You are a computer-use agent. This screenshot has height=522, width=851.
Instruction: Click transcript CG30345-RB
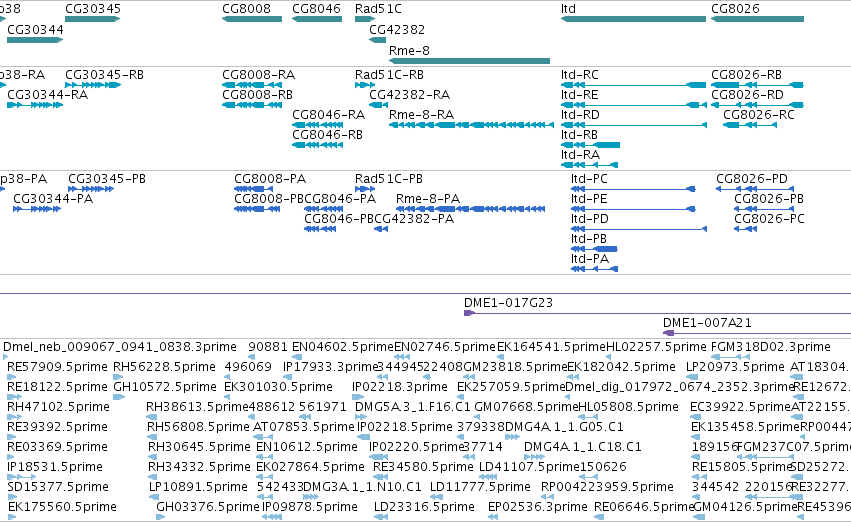pos(93,85)
